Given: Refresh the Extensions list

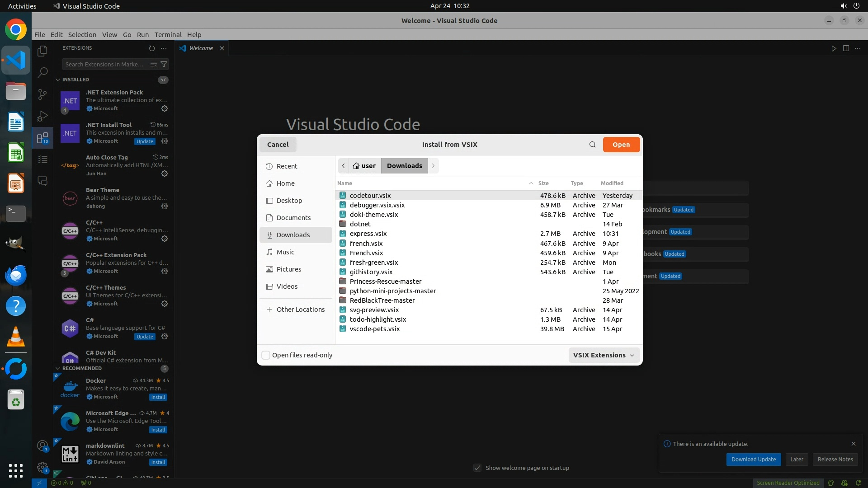Looking at the screenshot, I should (152, 48).
